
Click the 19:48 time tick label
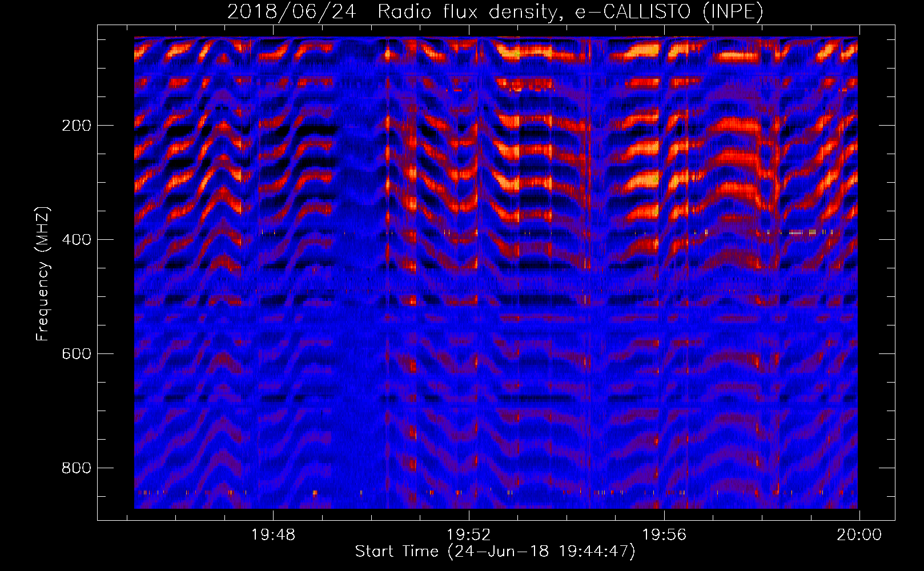click(274, 535)
